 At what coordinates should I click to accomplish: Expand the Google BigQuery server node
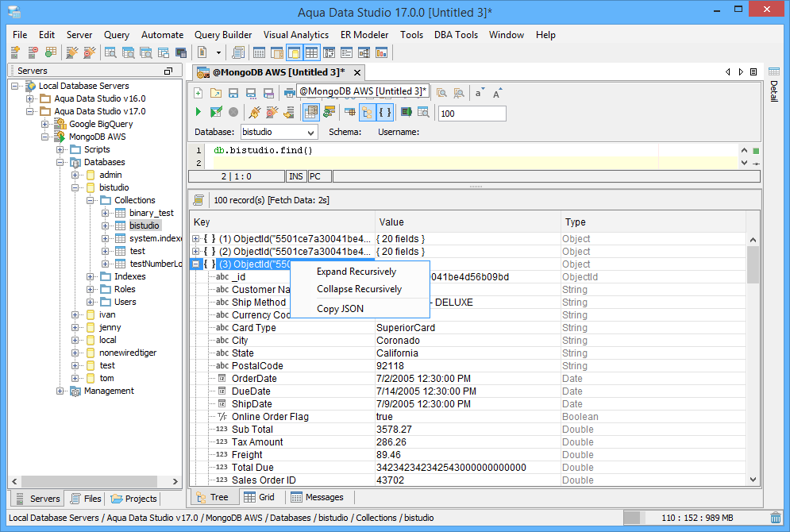coord(45,124)
